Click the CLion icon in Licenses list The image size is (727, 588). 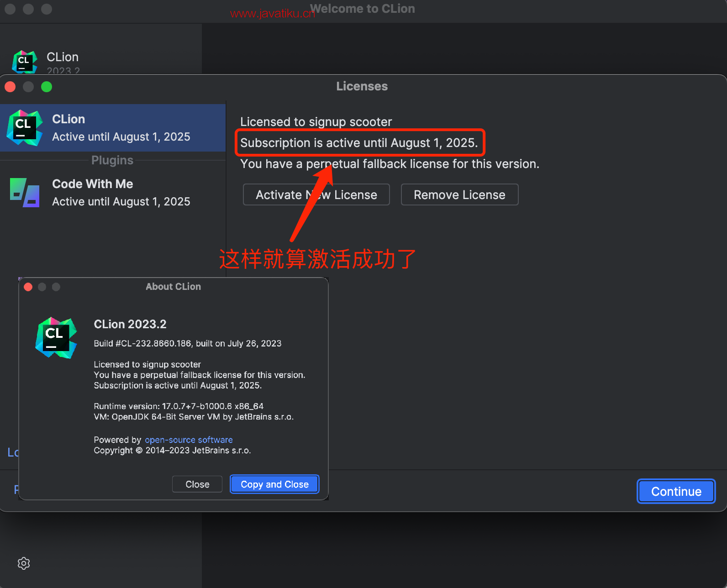(x=25, y=128)
